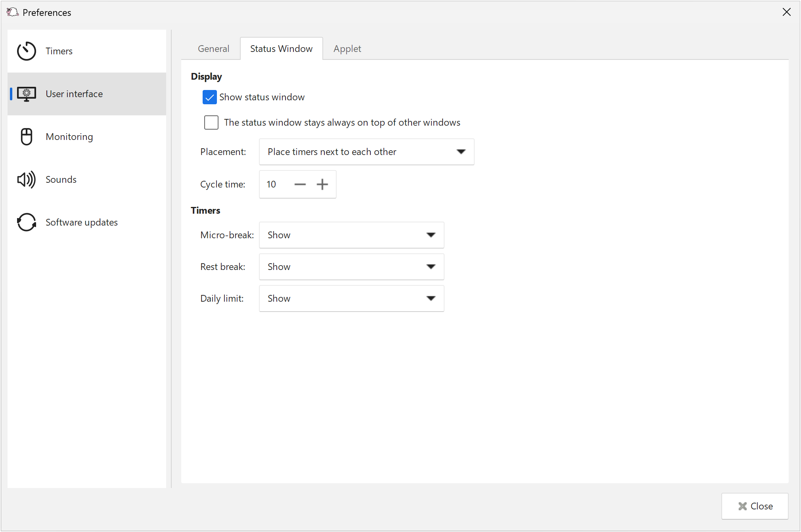
Task: Click the Monitoring mouse icon
Action: [x=27, y=137]
